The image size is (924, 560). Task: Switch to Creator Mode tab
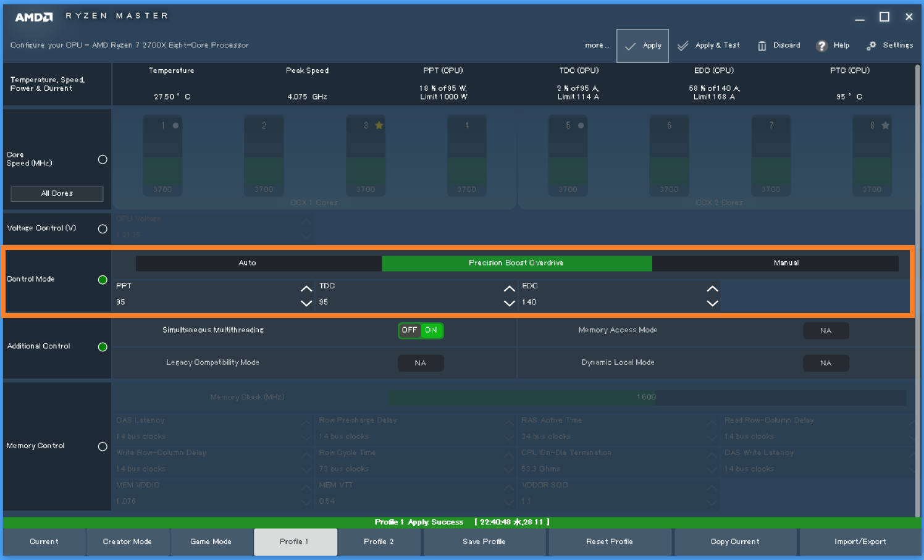[x=127, y=542]
